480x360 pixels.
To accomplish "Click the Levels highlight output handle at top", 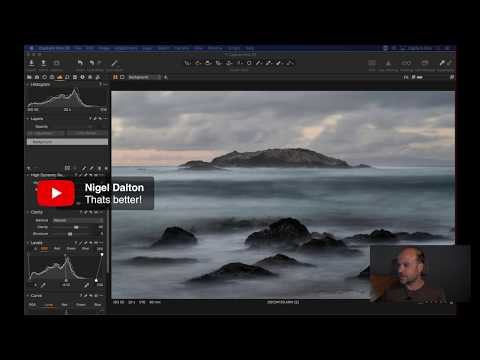I will click(102, 255).
